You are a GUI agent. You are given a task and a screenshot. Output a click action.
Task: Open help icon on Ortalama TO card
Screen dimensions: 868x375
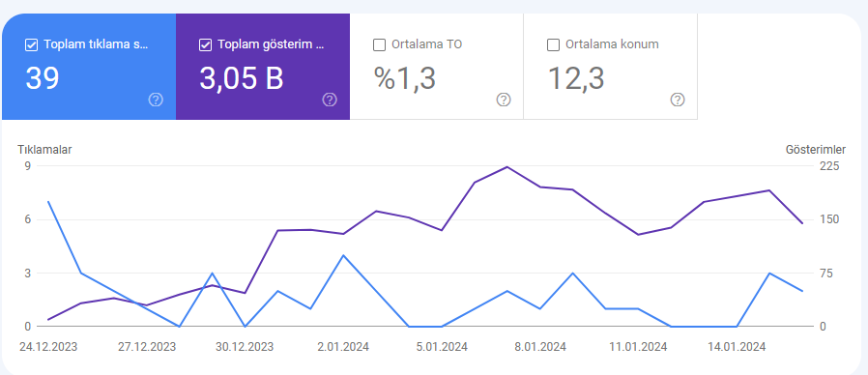(504, 100)
